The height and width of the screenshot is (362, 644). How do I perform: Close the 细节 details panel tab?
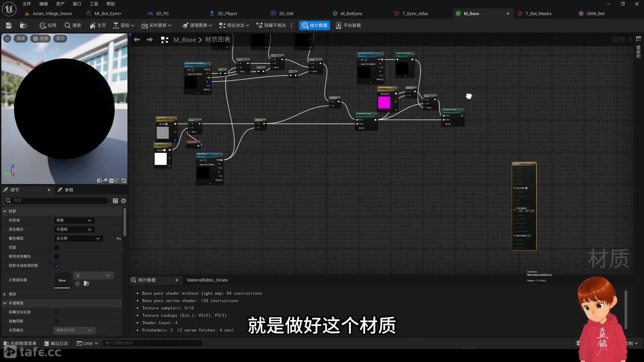pyautogui.click(x=49, y=190)
